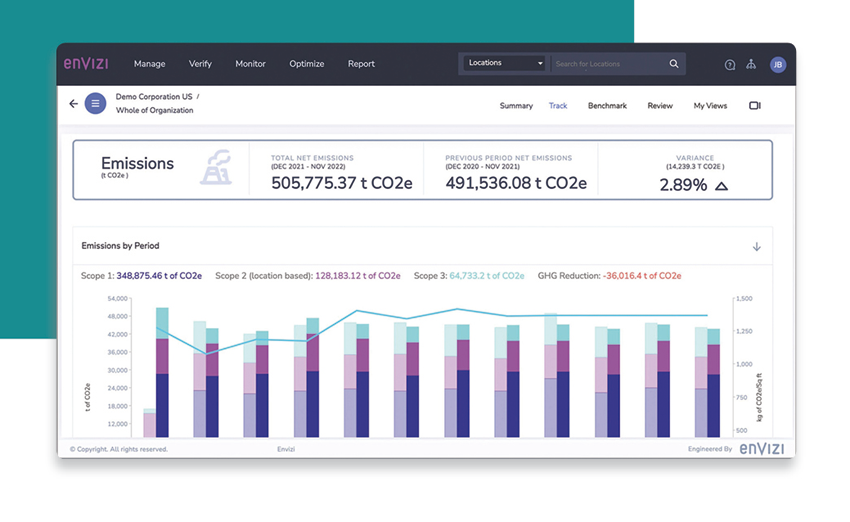Open the organization hierarchy icon
The image size is (850, 522).
[751, 65]
